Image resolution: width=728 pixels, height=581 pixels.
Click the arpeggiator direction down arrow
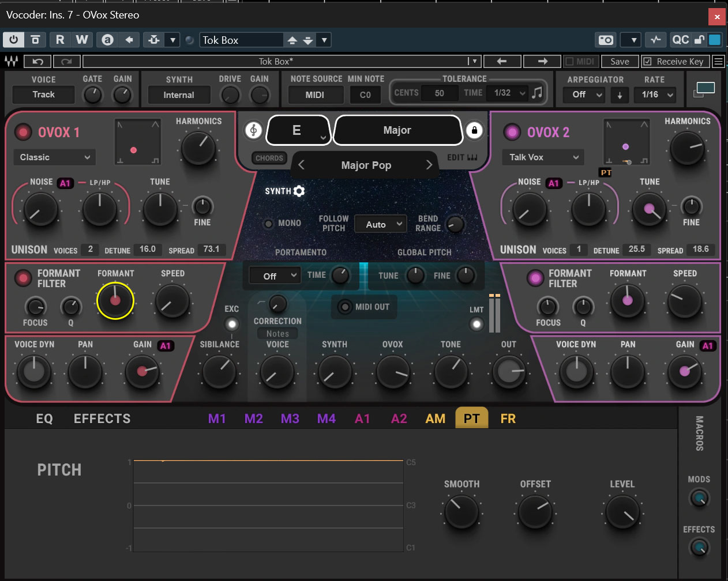[620, 95]
